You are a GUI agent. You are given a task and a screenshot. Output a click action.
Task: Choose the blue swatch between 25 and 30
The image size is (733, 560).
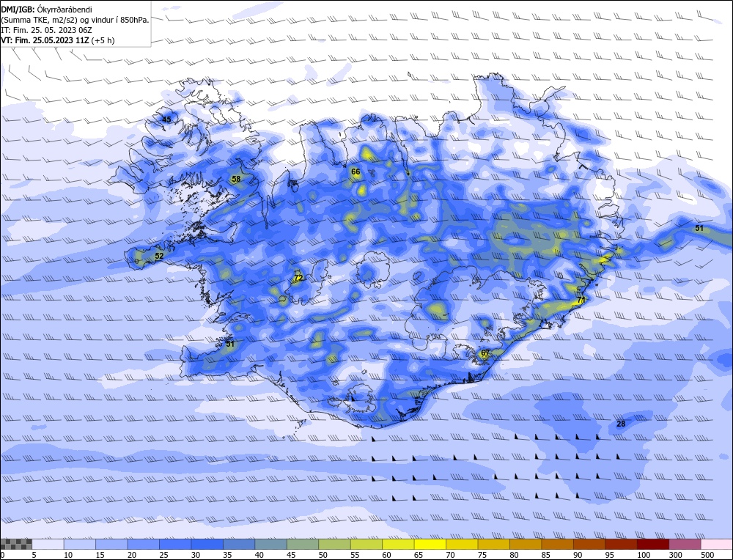click(x=175, y=544)
